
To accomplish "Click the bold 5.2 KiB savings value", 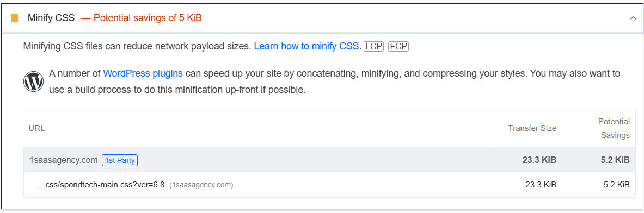I will [615, 160].
